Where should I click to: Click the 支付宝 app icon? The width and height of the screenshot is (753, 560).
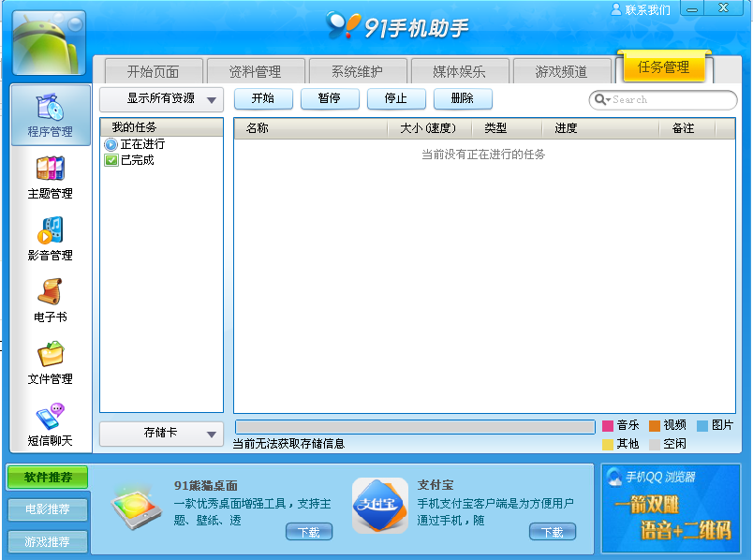click(x=379, y=507)
